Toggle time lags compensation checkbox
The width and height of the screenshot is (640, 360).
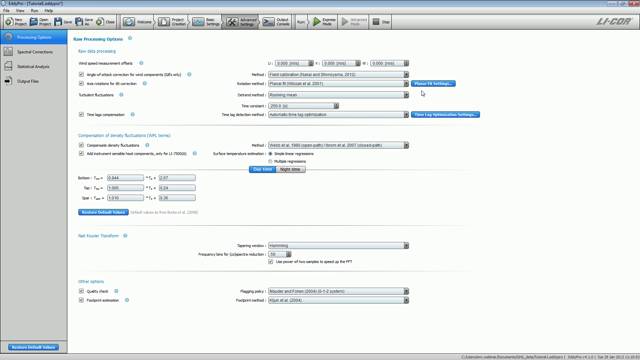[81, 114]
